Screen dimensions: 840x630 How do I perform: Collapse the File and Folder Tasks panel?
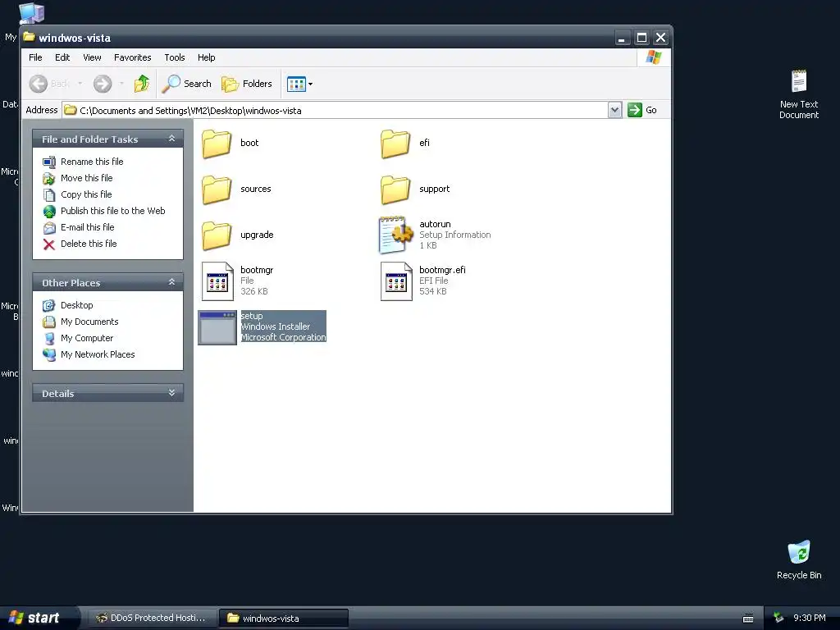point(171,139)
